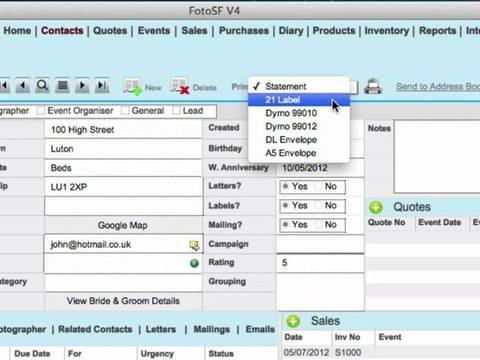This screenshot has width=480, height=360.
Task: Add a new sale with green plus
Action: [x=293, y=321]
